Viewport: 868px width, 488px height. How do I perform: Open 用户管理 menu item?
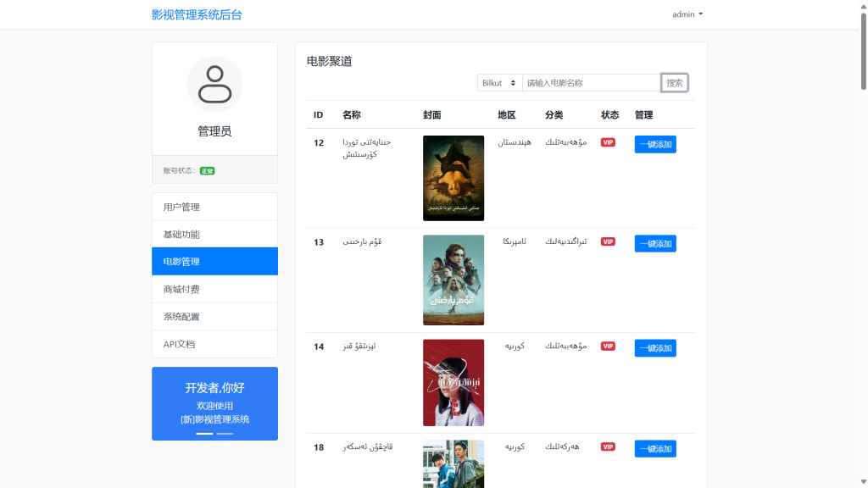[x=214, y=207]
